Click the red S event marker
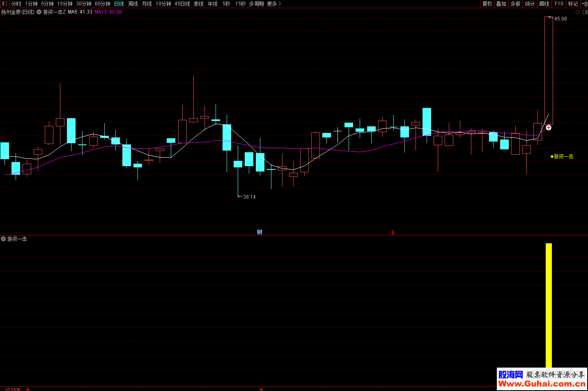Screen dimensions: 588x391 click(393, 233)
